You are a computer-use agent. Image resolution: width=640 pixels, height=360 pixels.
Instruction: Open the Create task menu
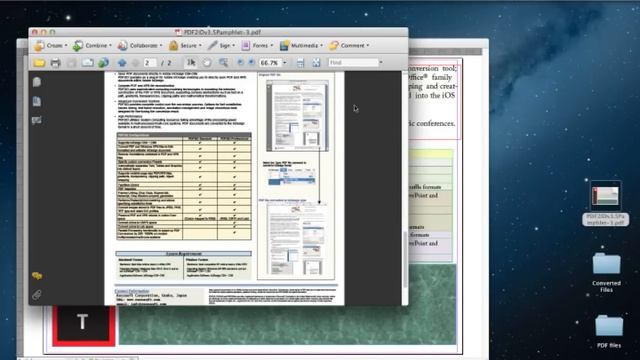(x=51, y=45)
